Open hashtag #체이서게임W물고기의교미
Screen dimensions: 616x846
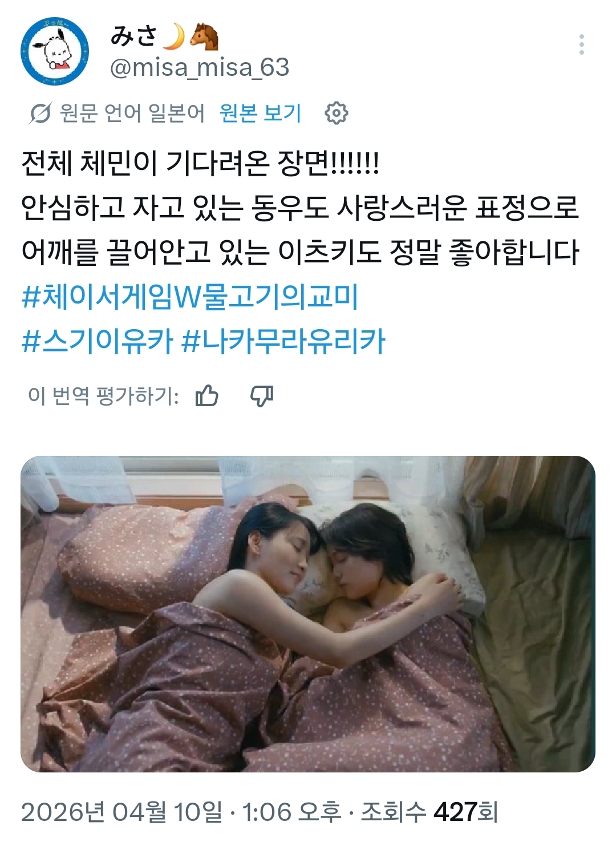pyautogui.click(x=190, y=297)
